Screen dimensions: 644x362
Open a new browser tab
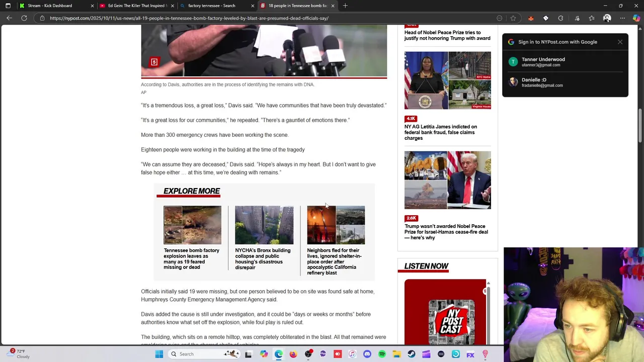click(345, 6)
